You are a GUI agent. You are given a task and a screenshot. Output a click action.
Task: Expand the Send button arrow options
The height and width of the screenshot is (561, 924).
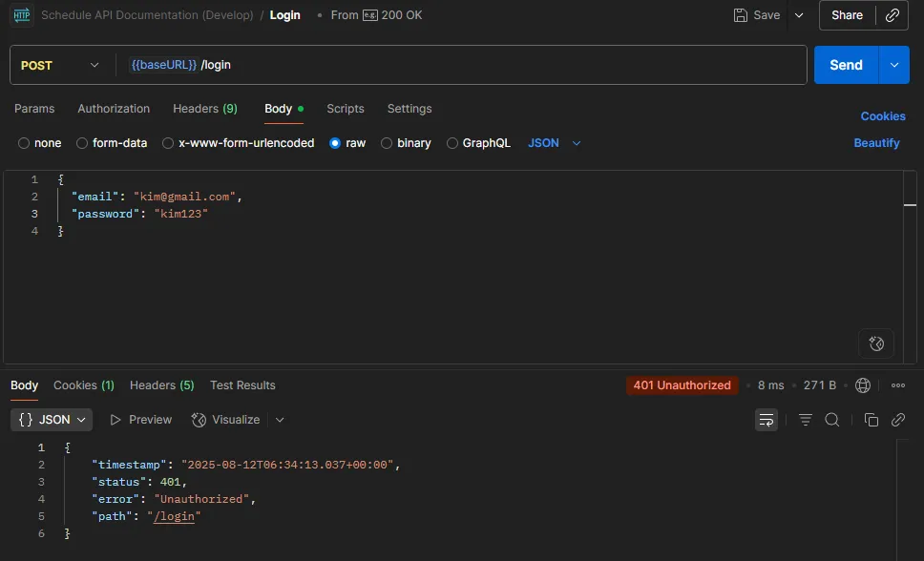[x=893, y=65]
